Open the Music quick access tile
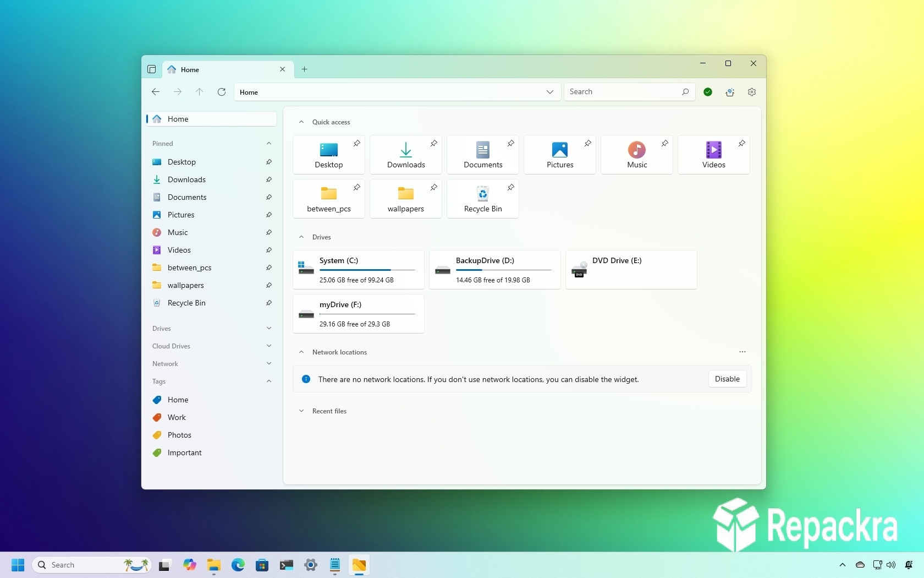924x578 pixels. click(637, 155)
